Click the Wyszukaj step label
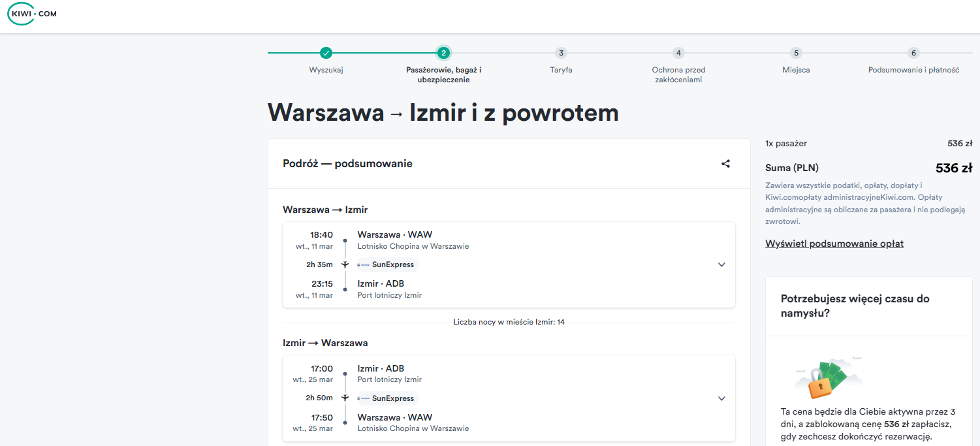Viewport: 980px width, 446px height. pyautogui.click(x=326, y=70)
